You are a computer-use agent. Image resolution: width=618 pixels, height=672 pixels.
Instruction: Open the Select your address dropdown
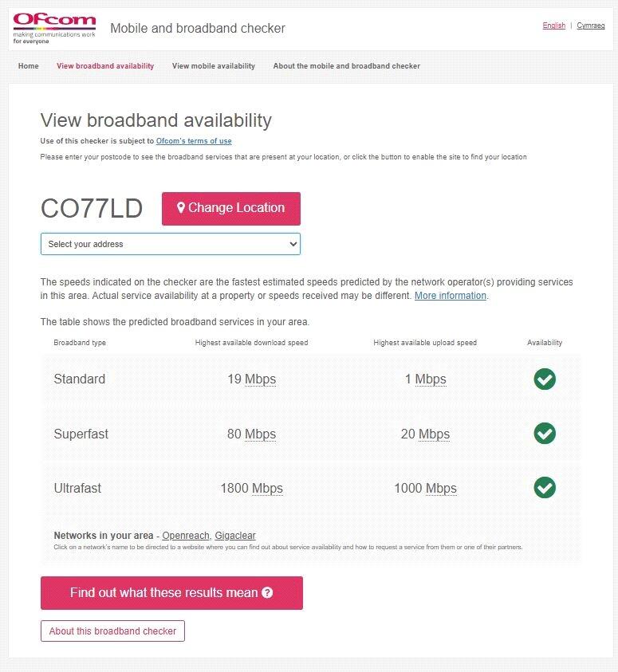170,244
